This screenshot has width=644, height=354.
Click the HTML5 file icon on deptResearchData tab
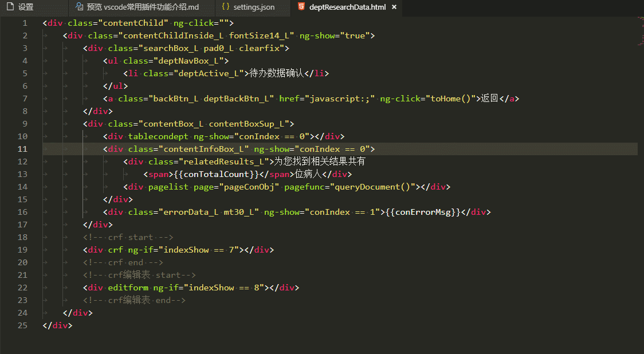[301, 6]
